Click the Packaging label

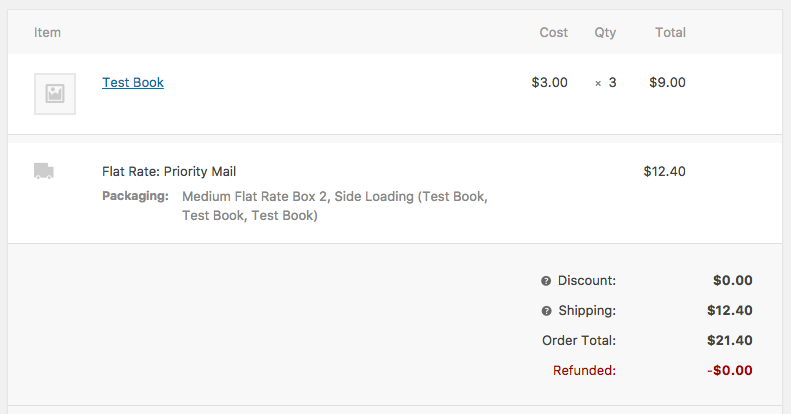tap(135, 196)
